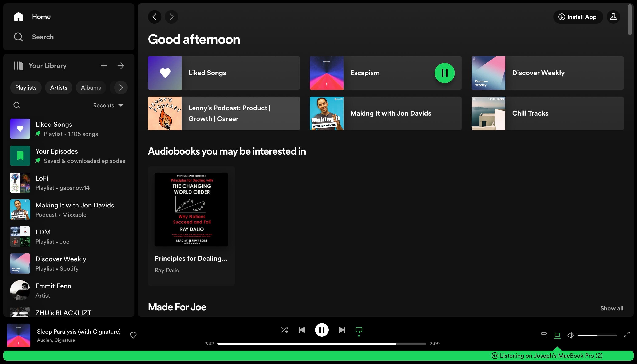637x364 pixels.
Task: Enter full screen player view
Action: [627, 335]
